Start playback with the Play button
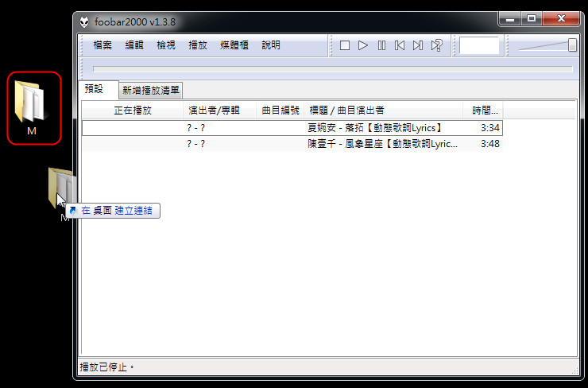 362,45
